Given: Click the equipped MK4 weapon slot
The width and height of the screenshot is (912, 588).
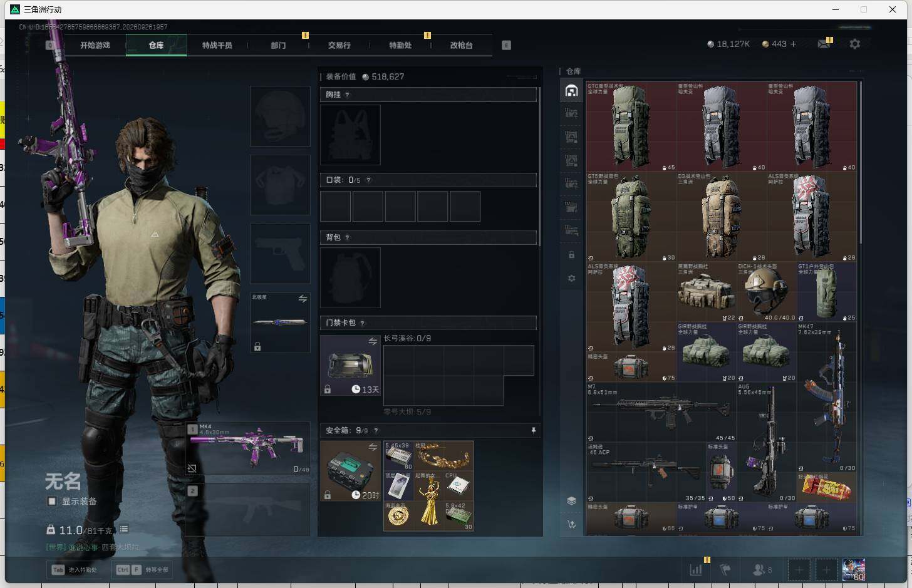Looking at the screenshot, I should [x=248, y=448].
